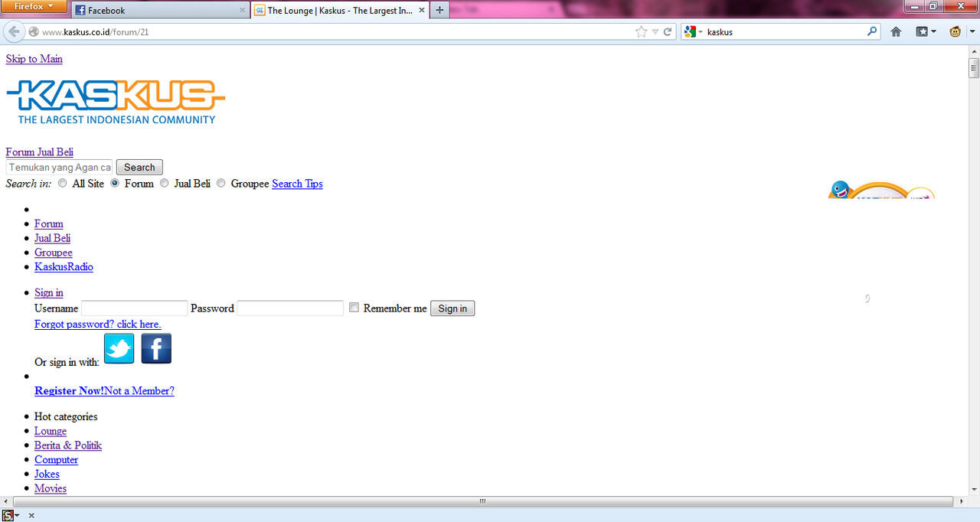Click the vertical scrollbar down arrow
This screenshot has height=522, width=980.
tap(974, 489)
